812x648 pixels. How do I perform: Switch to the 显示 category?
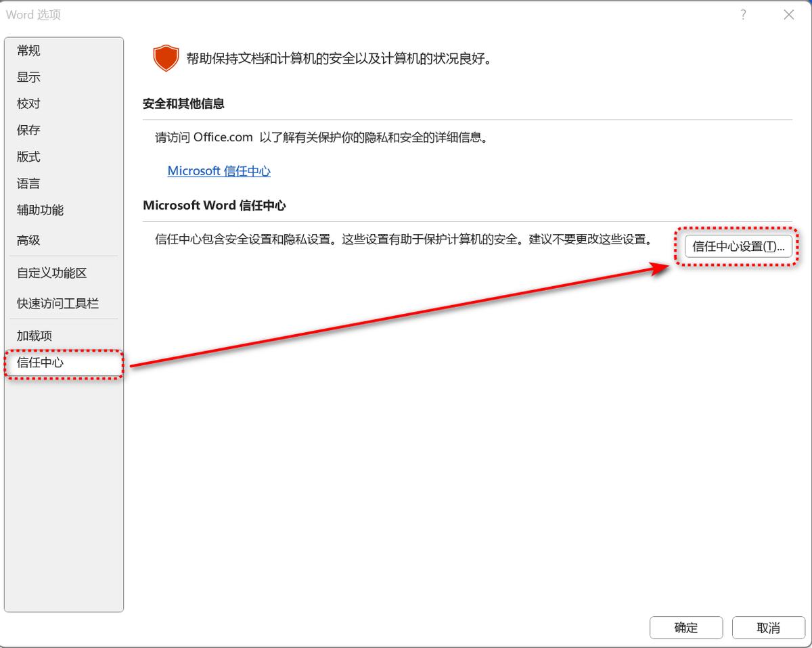(x=64, y=77)
